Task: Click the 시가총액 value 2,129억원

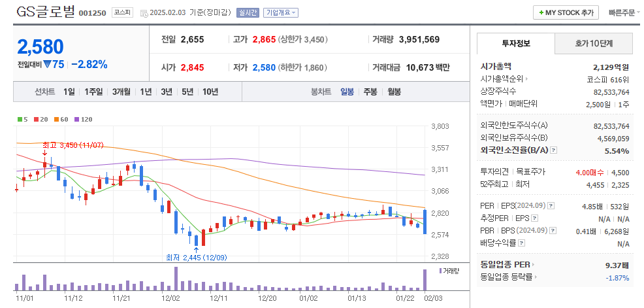Action: pyautogui.click(x=611, y=67)
